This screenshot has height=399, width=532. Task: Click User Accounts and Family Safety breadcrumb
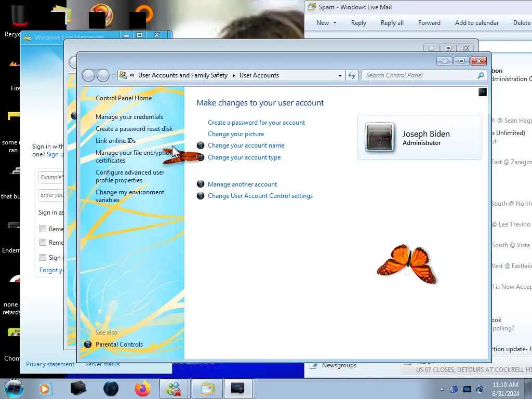point(182,75)
